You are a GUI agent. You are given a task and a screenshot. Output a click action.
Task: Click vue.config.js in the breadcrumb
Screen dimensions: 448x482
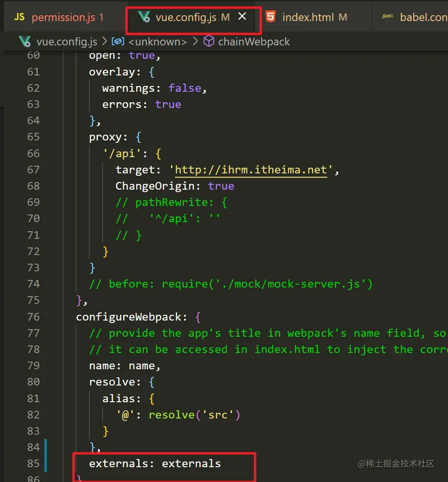(x=67, y=42)
